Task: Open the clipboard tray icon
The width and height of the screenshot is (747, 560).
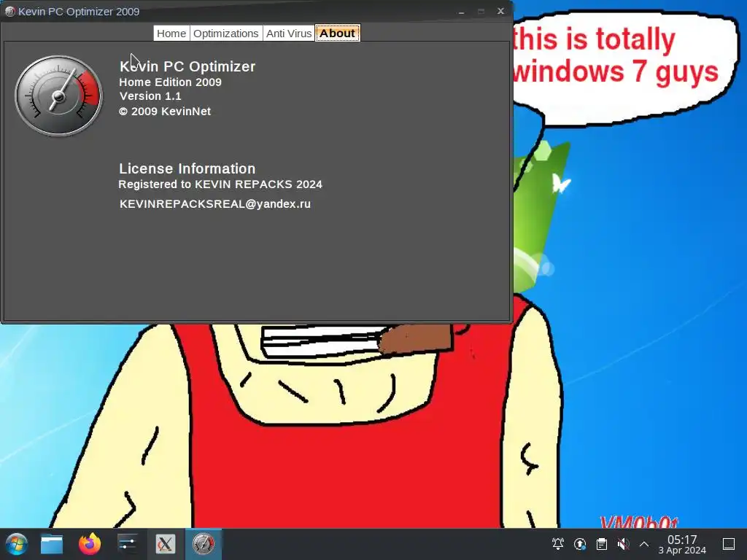Action: [x=602, y=544]
